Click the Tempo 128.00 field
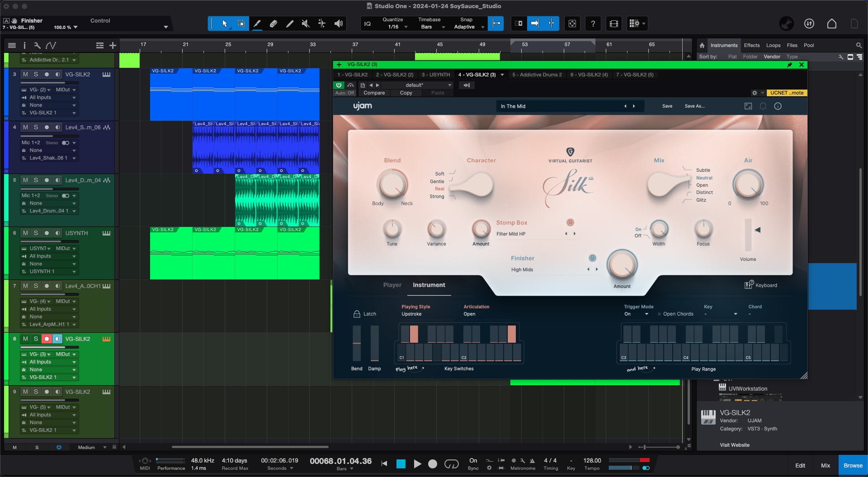 pos(592,461)
